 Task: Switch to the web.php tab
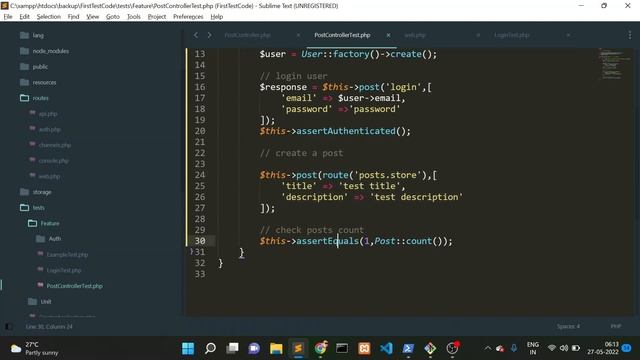coord(415,35)
